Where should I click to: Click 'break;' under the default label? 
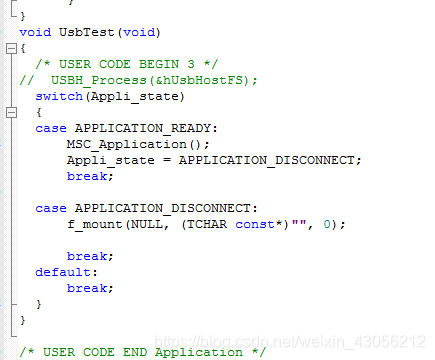(90, 288)
